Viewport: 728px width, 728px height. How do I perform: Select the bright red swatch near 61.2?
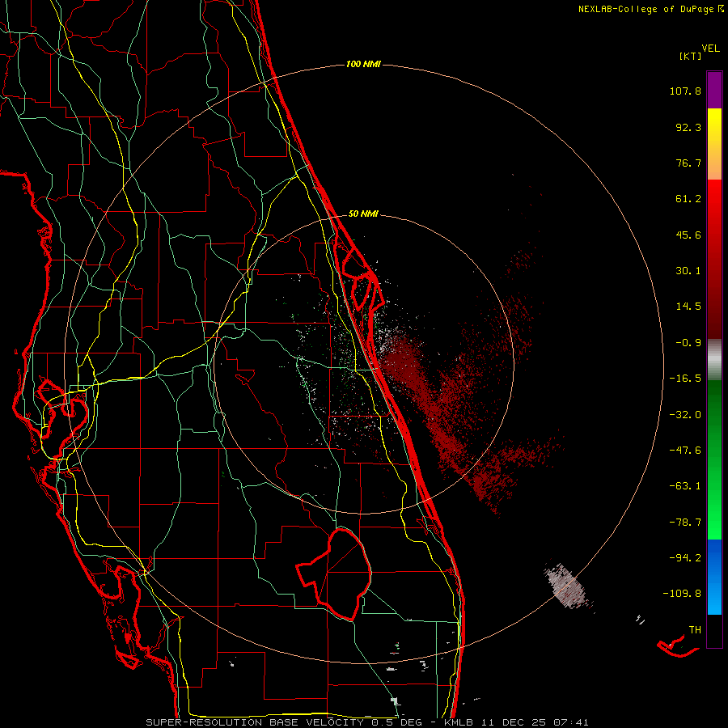pos(714,197)
